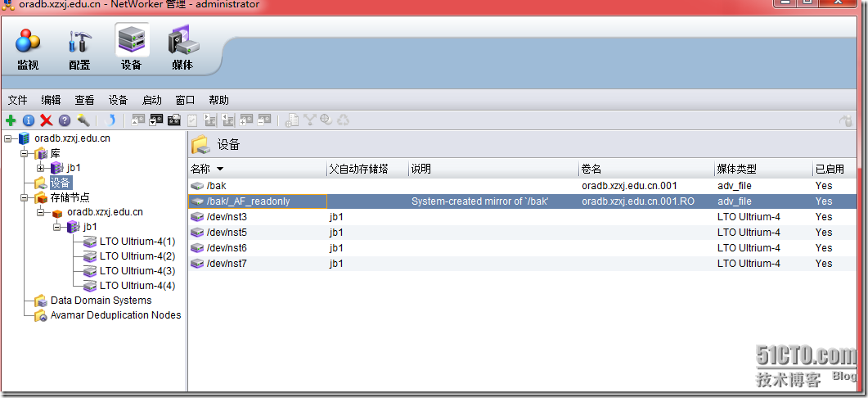868x398 pixels.
Task: Select the /bak device row
Action: click(523, 186)
